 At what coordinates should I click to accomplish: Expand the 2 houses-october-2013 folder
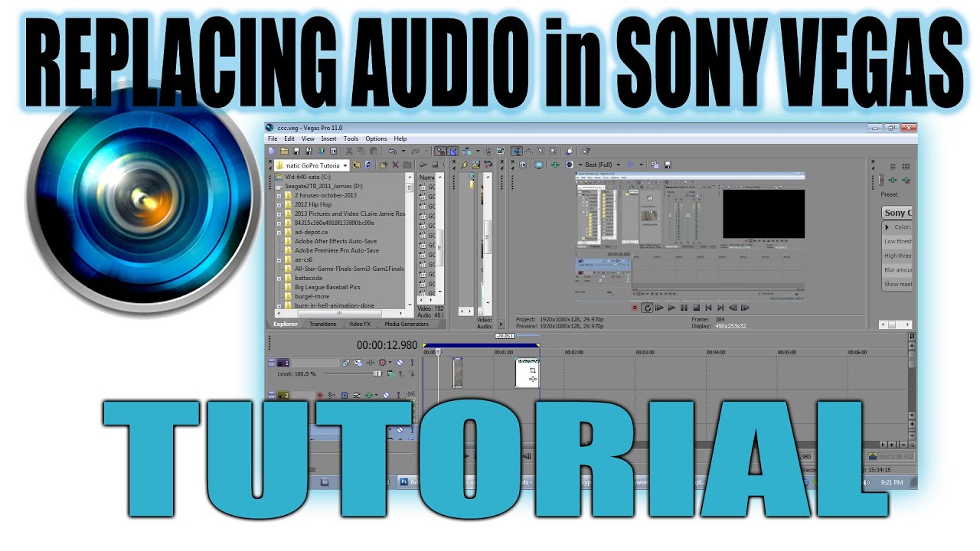pos(279,195)
